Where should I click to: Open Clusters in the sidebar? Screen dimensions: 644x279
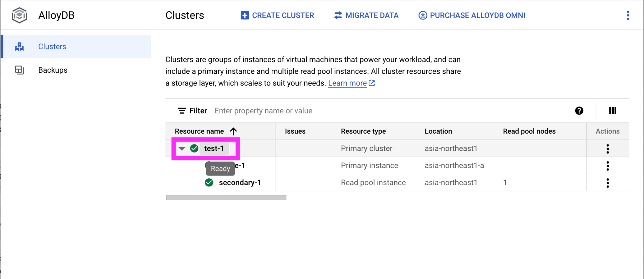(x=52, y=47)
